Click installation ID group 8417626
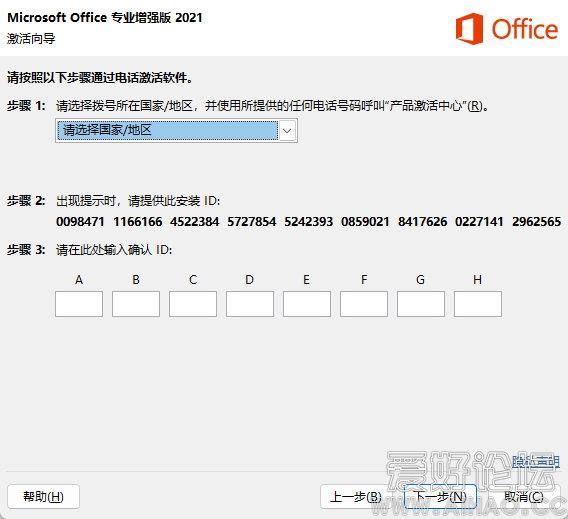The height and width of the screenshot is (519, 568). pyautogui.click(x=422, y=222)
